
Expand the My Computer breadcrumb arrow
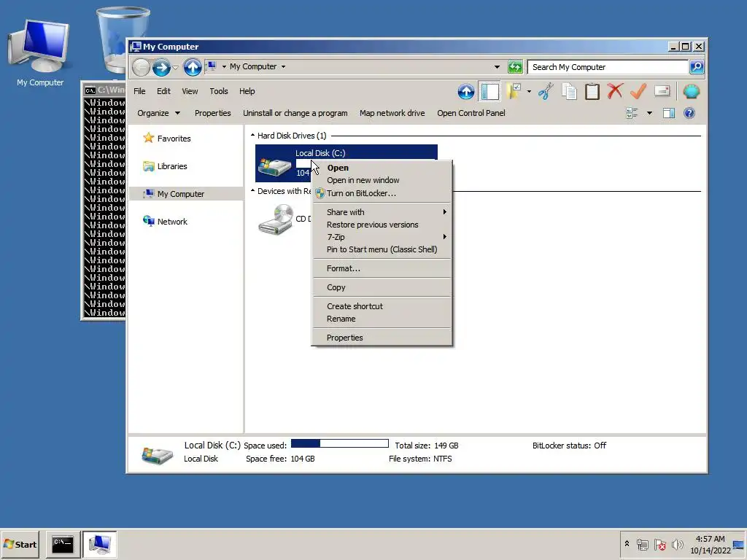284,66
